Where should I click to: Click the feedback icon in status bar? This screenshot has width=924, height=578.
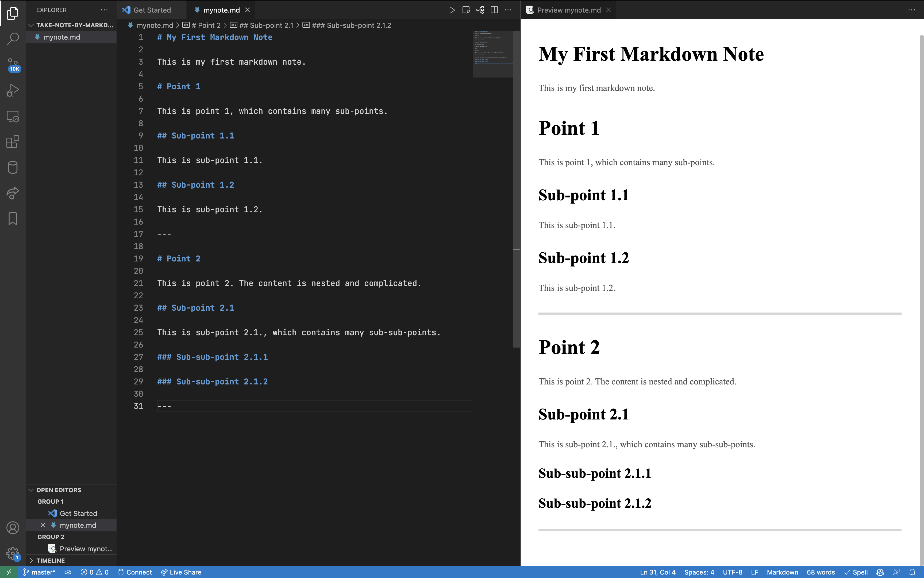[x=896, y=572]
